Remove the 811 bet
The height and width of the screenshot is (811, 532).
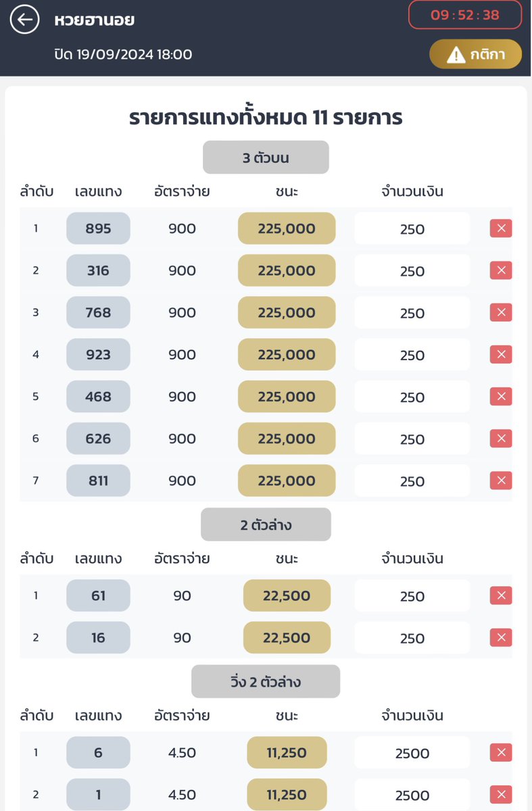[501, 481]
